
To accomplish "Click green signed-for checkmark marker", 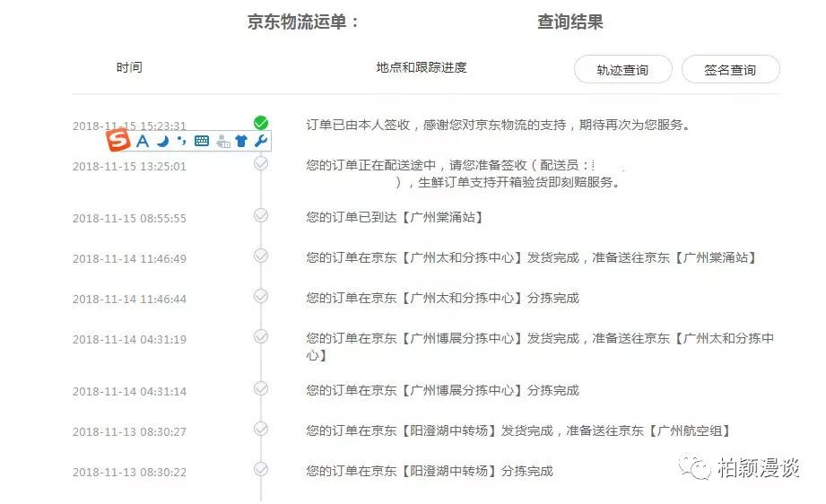I will 261,122.
